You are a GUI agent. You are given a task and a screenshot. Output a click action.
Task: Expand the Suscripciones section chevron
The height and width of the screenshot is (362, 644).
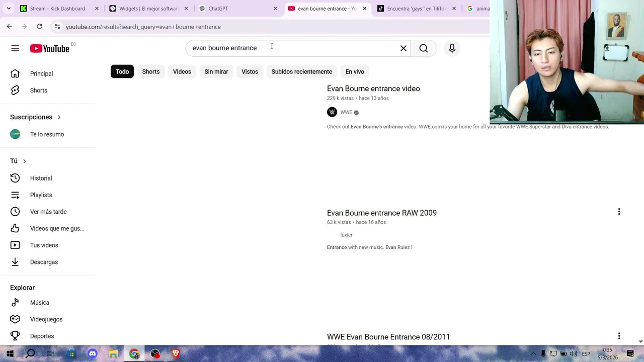click(x=59, y=117)
